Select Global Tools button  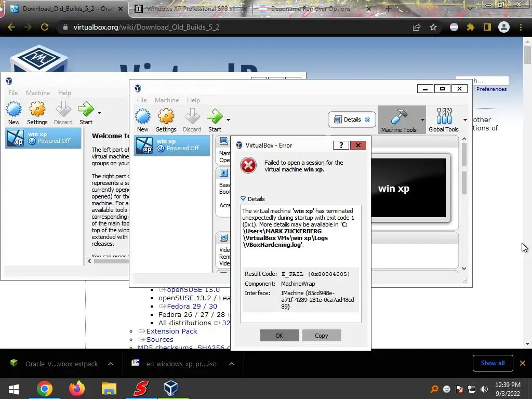[x=444, y=120]
